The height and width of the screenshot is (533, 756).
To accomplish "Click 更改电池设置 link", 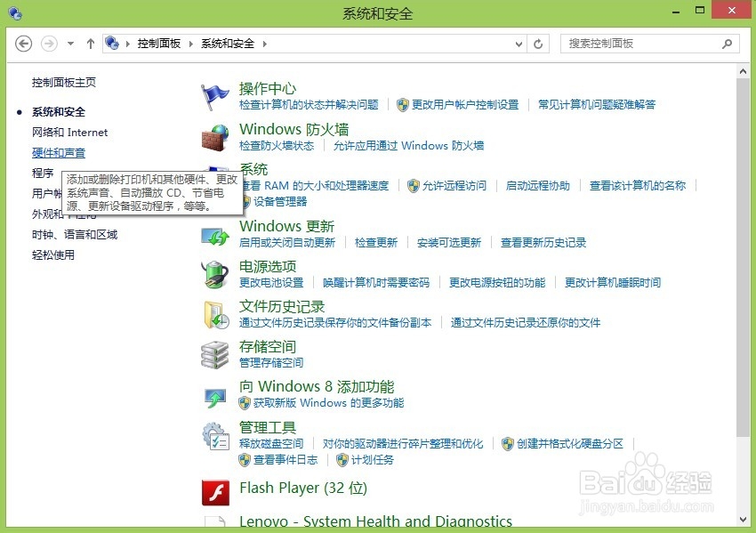I will 271,283.
